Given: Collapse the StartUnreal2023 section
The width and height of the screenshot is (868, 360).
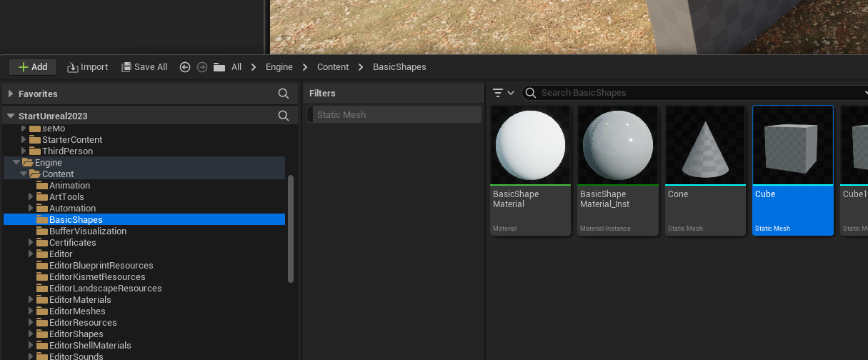Looking at the screenshot, I should pyautogui.click(x=11, y=116).
